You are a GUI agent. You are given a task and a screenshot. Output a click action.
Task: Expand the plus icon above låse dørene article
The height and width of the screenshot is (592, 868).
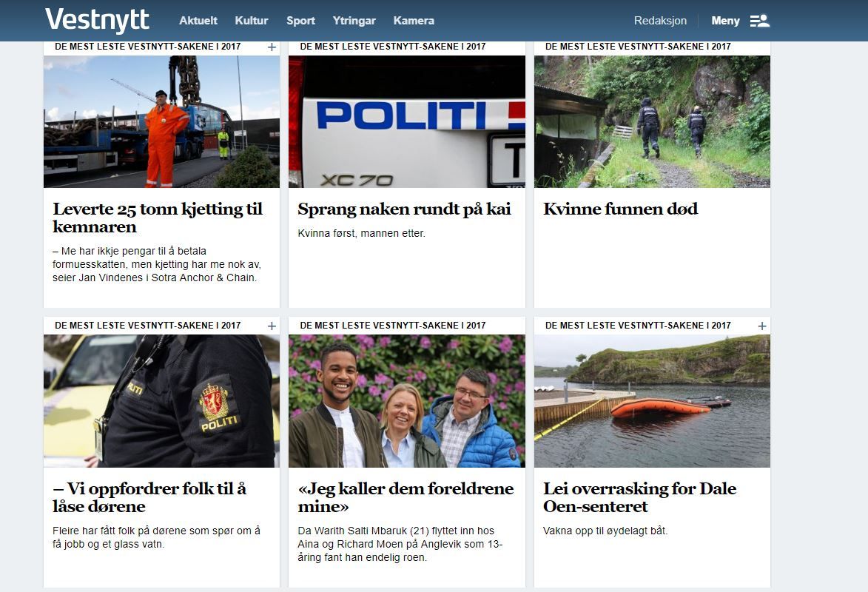pos(272,326)
